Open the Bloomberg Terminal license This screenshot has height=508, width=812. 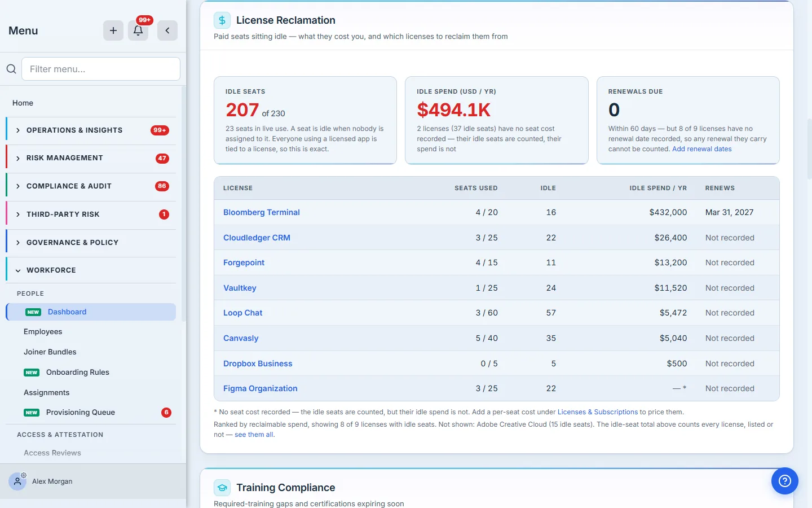[x=262, y=212]
